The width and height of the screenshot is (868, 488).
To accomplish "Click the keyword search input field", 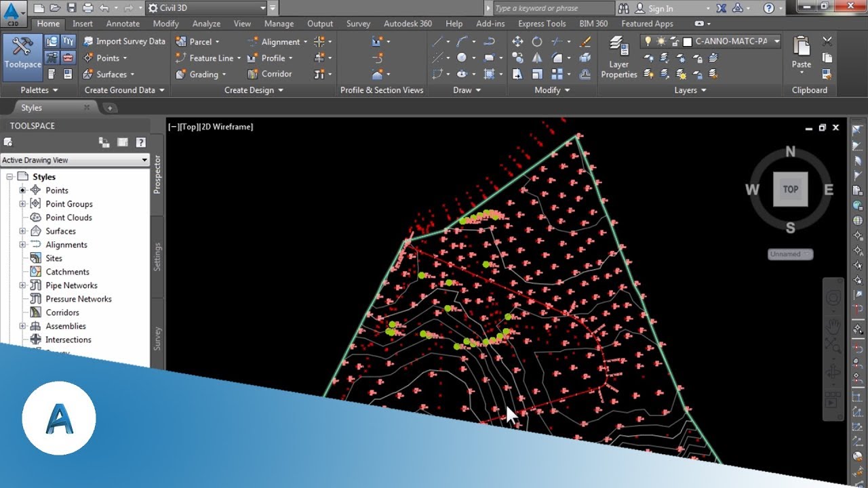I will [553, 8].
